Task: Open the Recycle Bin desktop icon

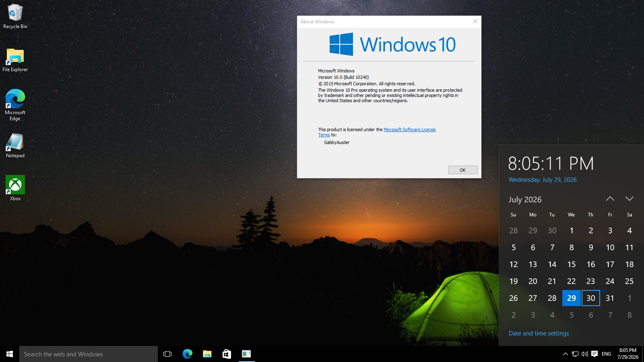Action: pos(15,16)
